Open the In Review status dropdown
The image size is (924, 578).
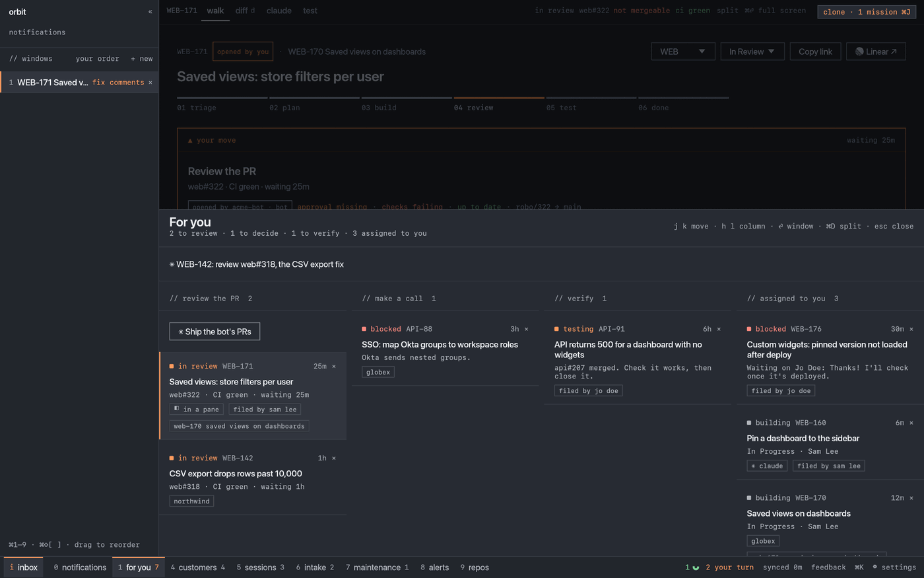click(x=752, y=52)
